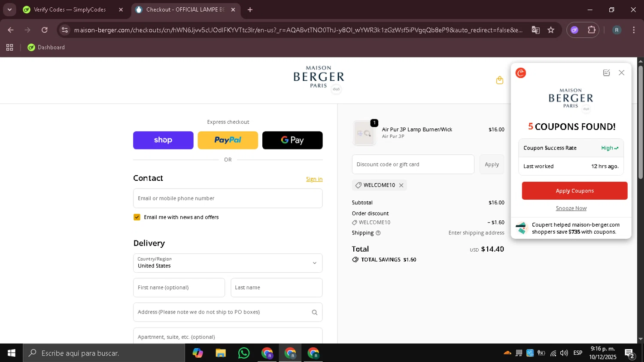Pay with Shop Pay express button
This screenshot has width=644, height=362.
pos(163,140)
